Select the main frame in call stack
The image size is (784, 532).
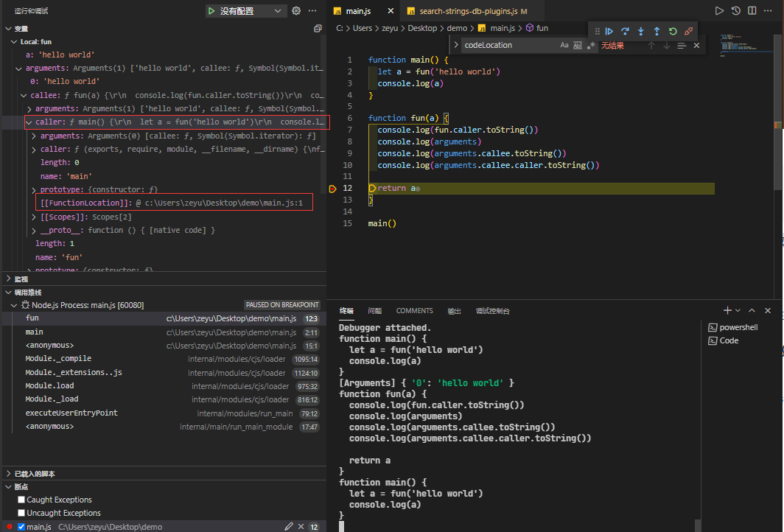(35, 332)
